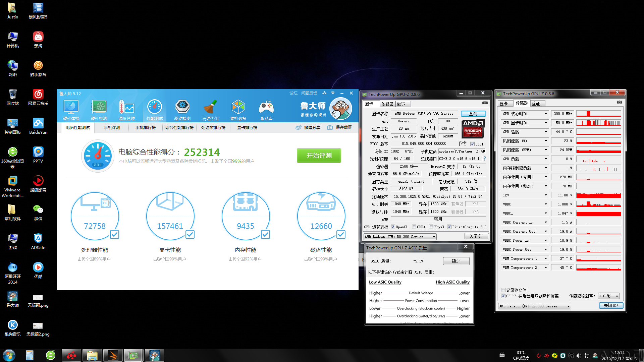Toggle the CUDA checkbox
The image size is (644, 362).
point(414,227)
